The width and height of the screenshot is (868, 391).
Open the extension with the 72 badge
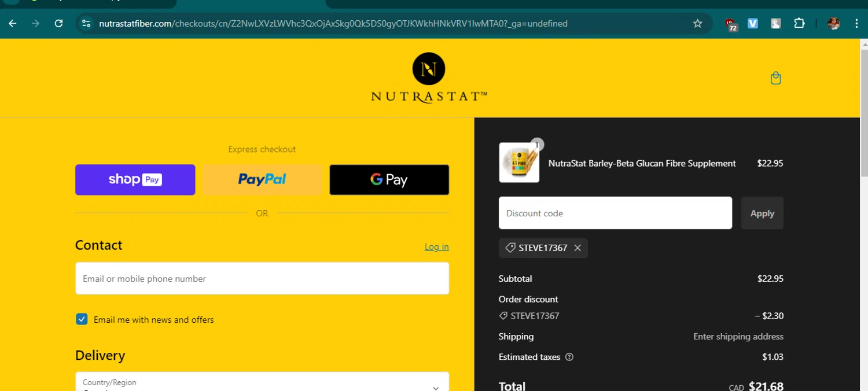click(731, 24)
